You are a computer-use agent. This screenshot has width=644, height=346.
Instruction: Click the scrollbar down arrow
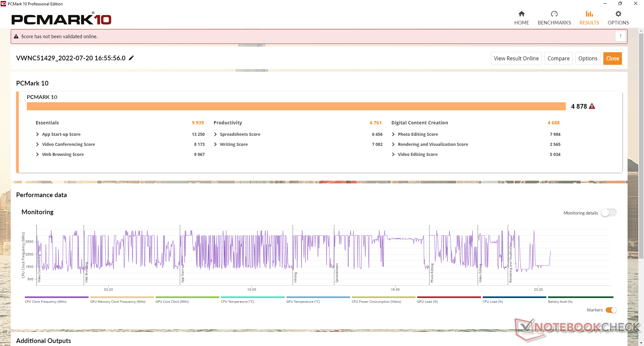point(641,343)
